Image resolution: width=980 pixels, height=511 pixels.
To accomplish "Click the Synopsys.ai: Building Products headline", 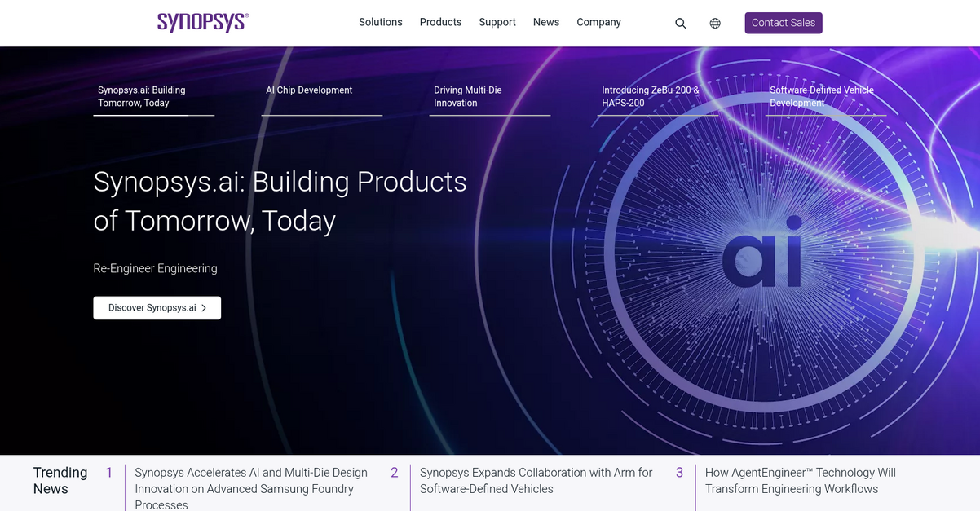I will tap(280, 201).
